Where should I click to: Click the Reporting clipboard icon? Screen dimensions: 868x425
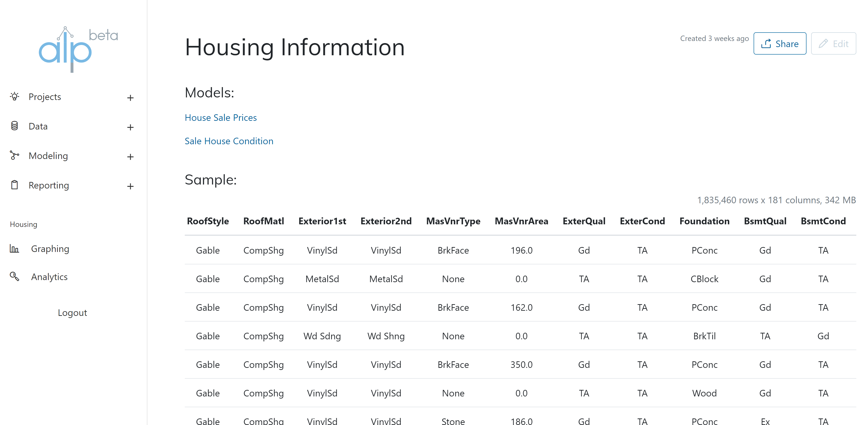[x=14, y=185]
